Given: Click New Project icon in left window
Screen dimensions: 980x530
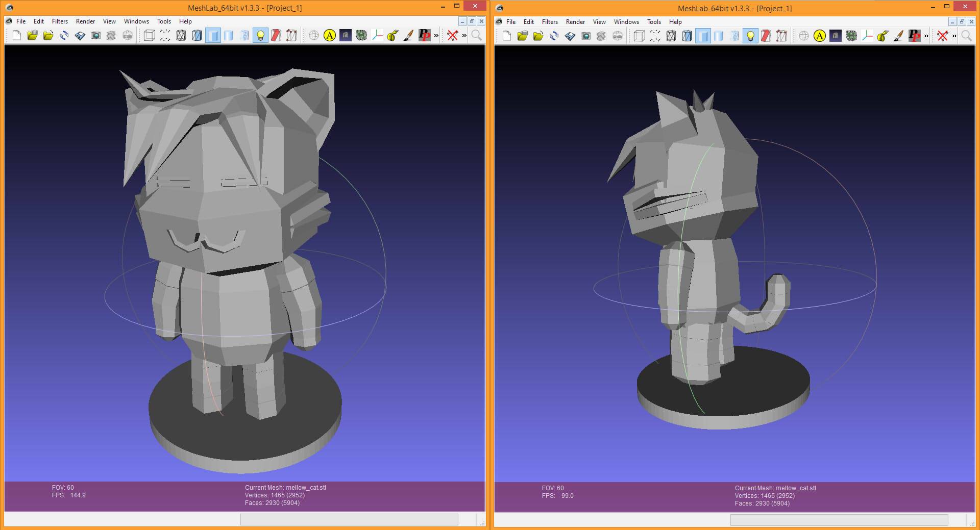Looking at the screenshot, I should coord(17,35).
